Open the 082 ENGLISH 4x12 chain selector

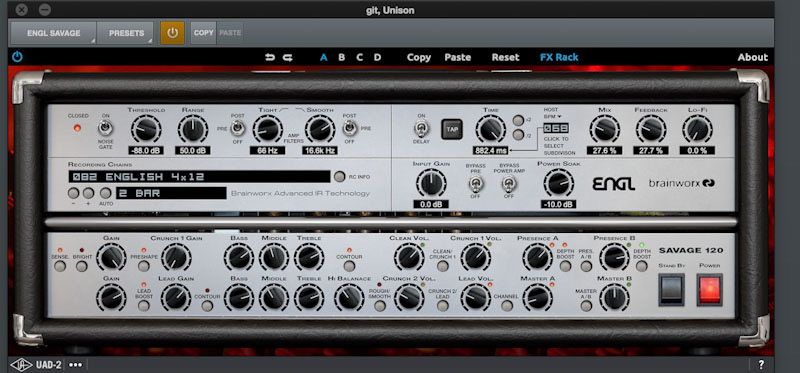(199, 177)
